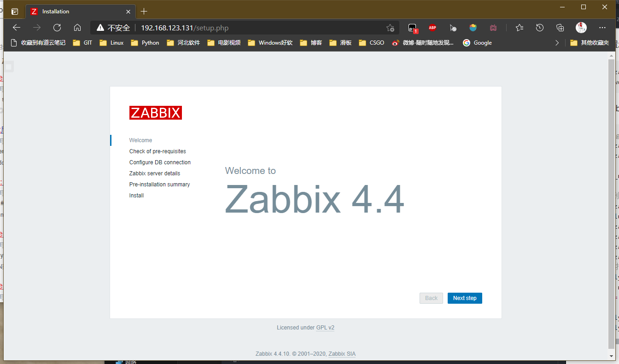Open the Zabbix SIA link
Screen dimensions: 619x364
coord(342,354)
